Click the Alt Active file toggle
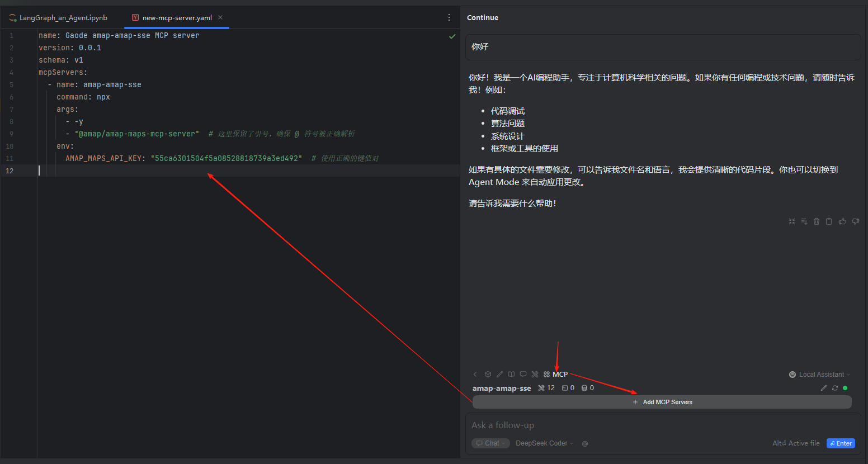Screen dimensions: 868x464 point(796,443)
